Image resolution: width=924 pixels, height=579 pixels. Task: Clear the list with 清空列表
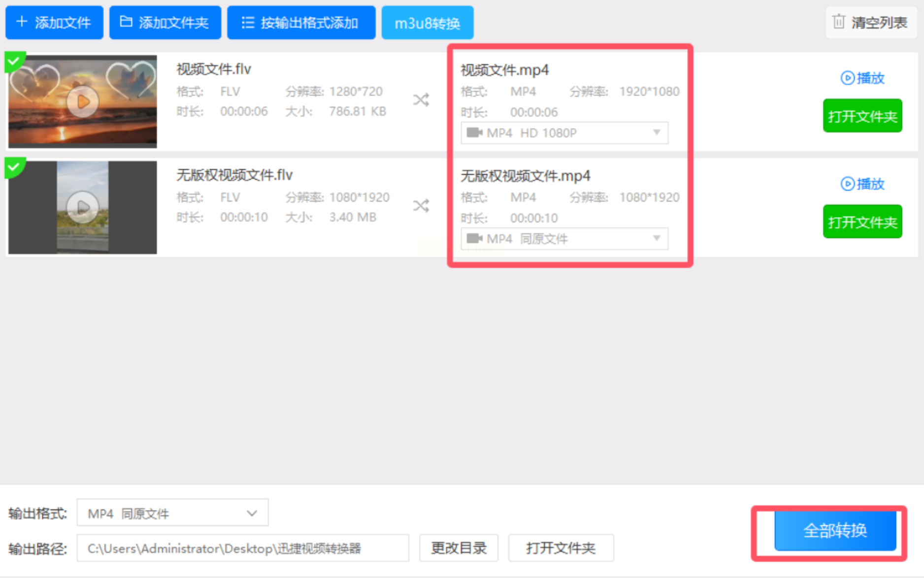[x=871, y=23]
